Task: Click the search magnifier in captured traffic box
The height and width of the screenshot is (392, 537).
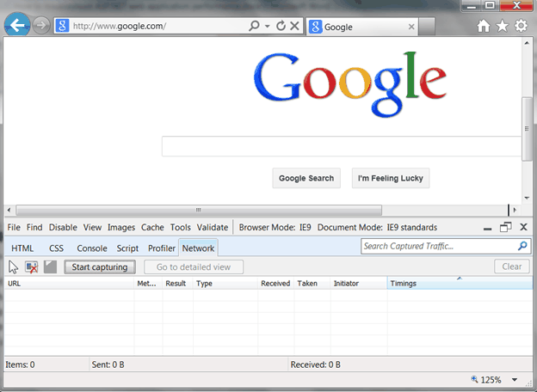Action: 522,246
